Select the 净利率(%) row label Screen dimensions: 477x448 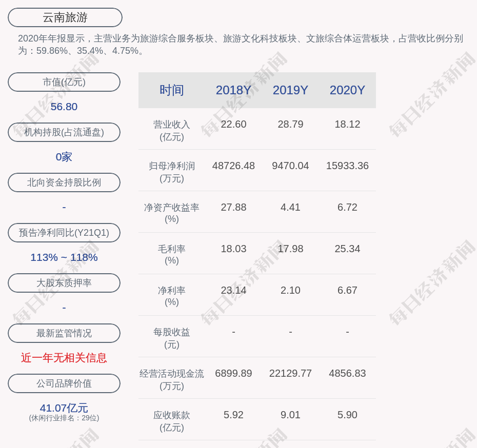(x=172, y=296)
